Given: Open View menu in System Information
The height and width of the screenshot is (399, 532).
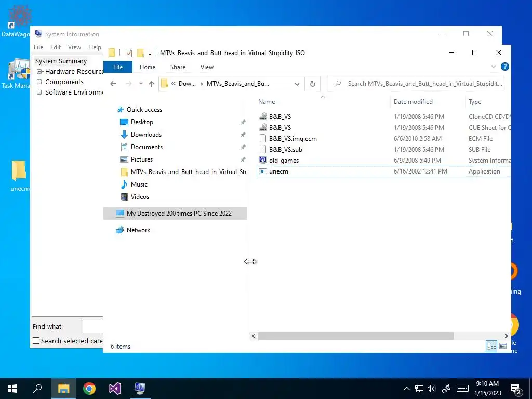Looking at the screenshot, I should tap(74, 47).
